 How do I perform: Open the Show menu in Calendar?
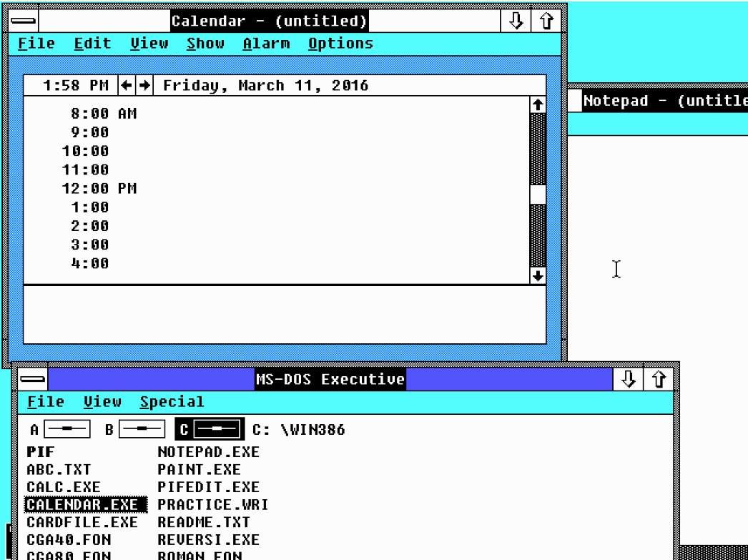pyautogui.click(x=205, y=43)
